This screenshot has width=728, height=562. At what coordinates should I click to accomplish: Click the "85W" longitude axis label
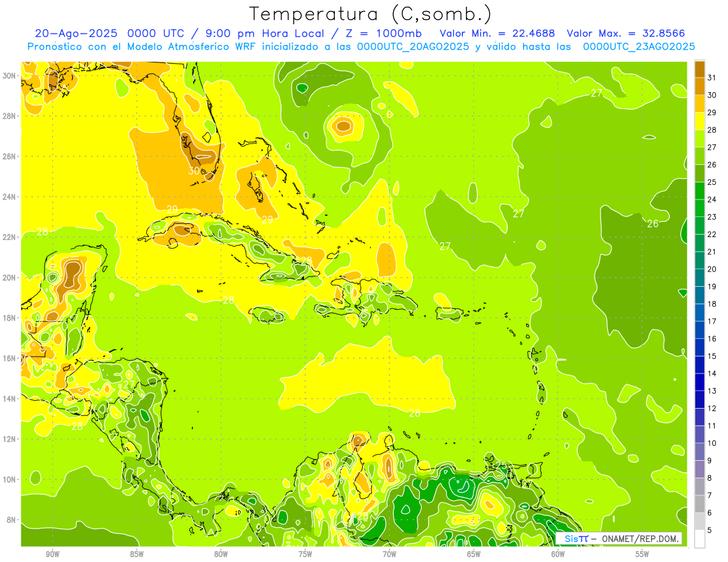pyautogui.click(x=136, y=554)
